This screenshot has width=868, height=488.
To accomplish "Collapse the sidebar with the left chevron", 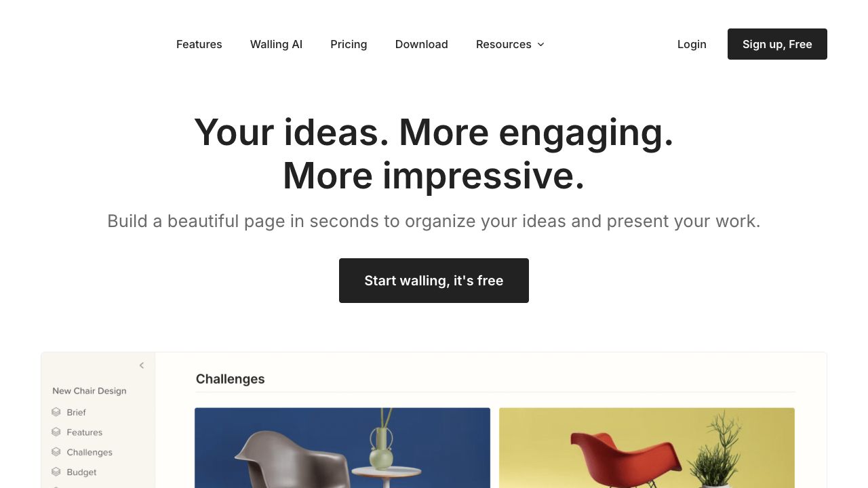I will click(142, 365).
